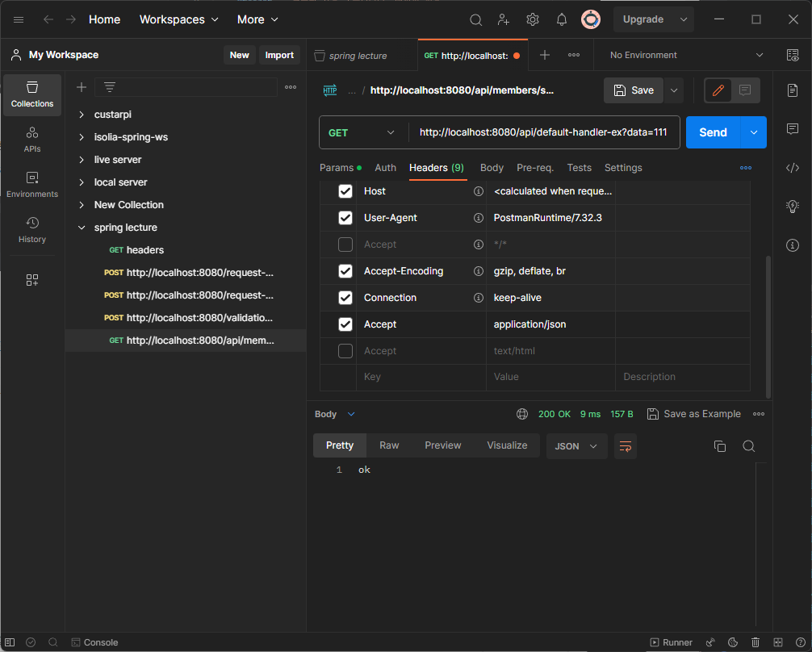This screenshot has width=812, height=652.
Task: Click Save as Example
Action: [694, 414]
